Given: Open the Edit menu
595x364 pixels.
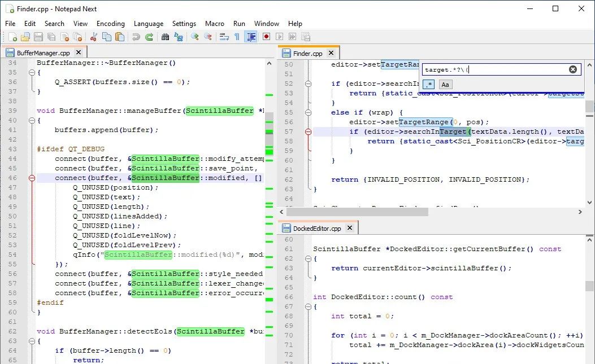Looking at the screenshot, I should click(30, 24).
